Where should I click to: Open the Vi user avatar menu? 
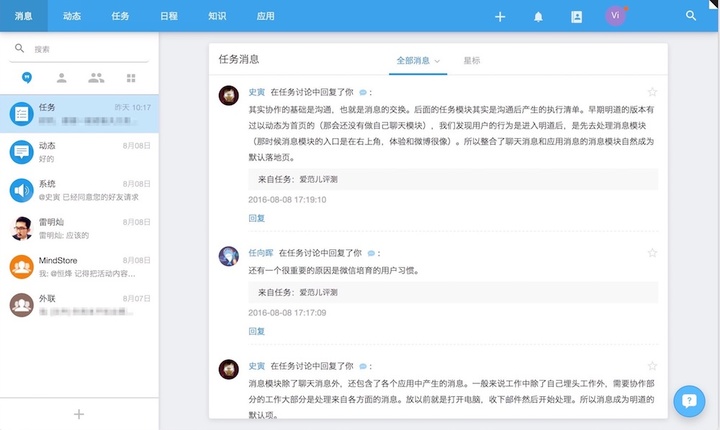[615, 16]
